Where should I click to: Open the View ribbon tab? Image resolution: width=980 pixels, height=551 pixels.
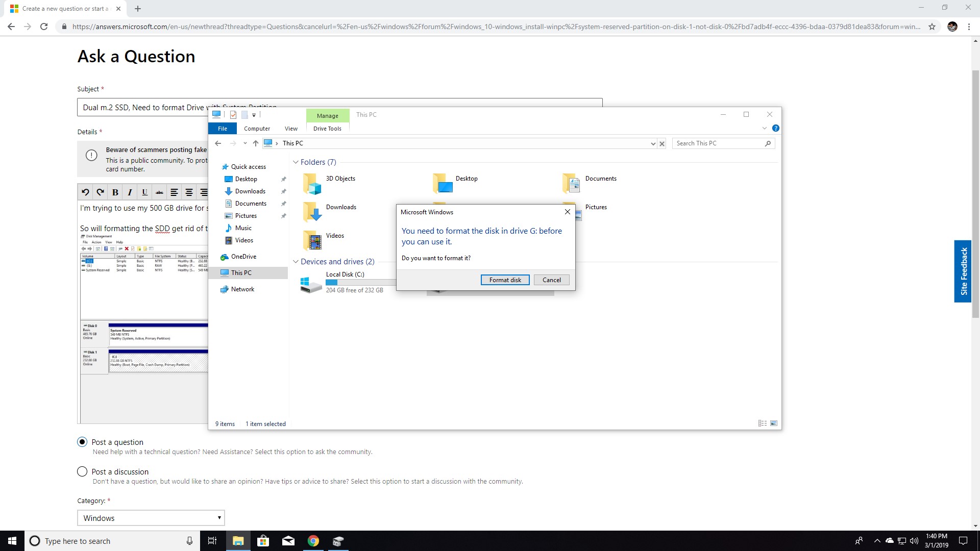(x=291, y=129)
